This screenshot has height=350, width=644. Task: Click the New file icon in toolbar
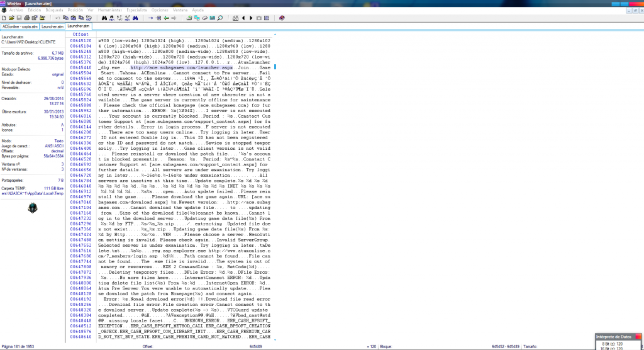click(4, 18)
